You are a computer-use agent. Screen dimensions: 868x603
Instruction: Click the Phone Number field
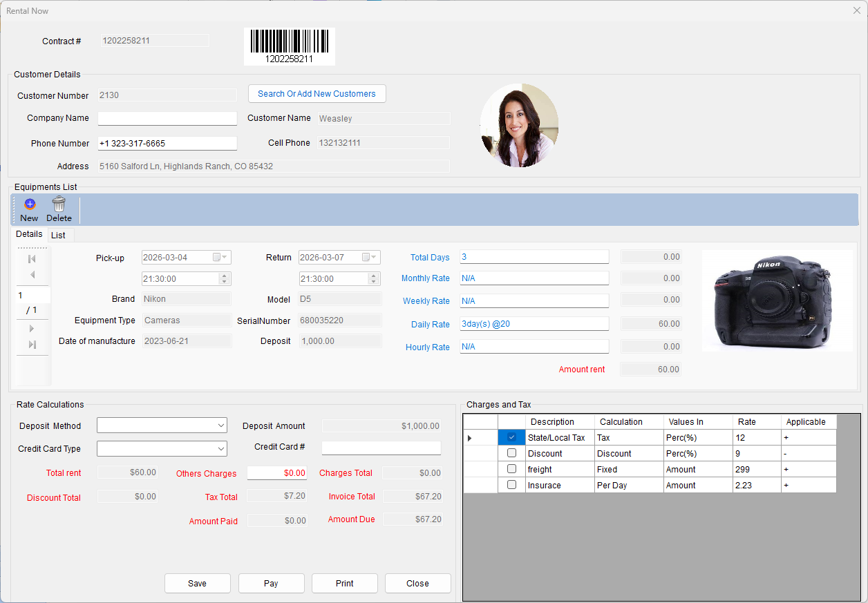167,144
